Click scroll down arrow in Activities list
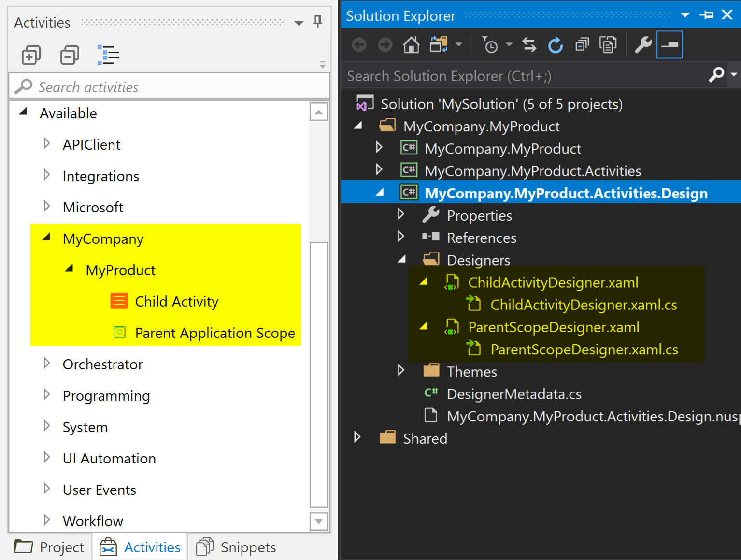The height and width of the screenshot is (560, 741). coord(319,521)
